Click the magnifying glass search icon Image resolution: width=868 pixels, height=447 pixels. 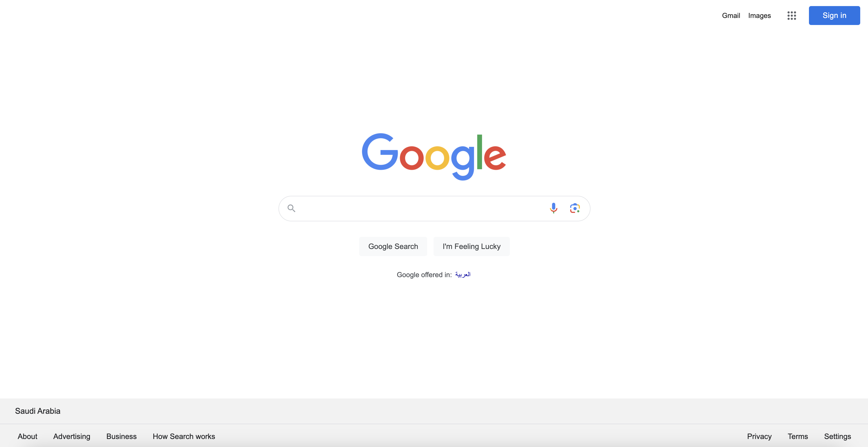tap(291, 208)
